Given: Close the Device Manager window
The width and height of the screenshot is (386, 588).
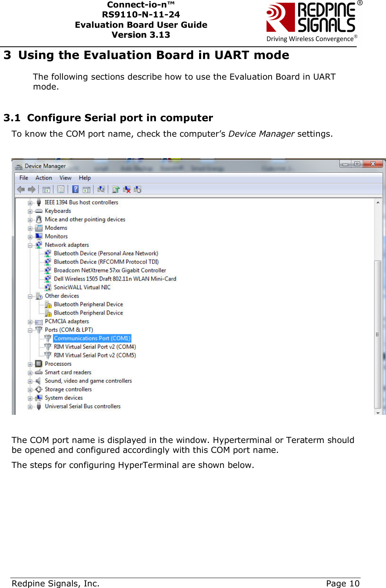Looking at the screenshot, I should [x=373, y=164].
